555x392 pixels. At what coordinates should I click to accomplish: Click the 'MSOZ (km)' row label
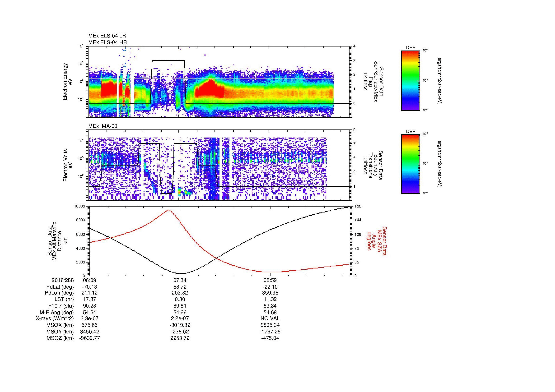pos(60,338)
